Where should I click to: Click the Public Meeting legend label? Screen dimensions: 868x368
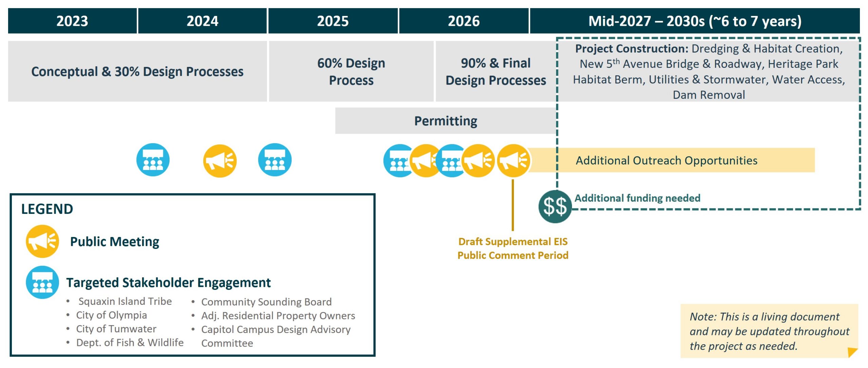point(115,242)
